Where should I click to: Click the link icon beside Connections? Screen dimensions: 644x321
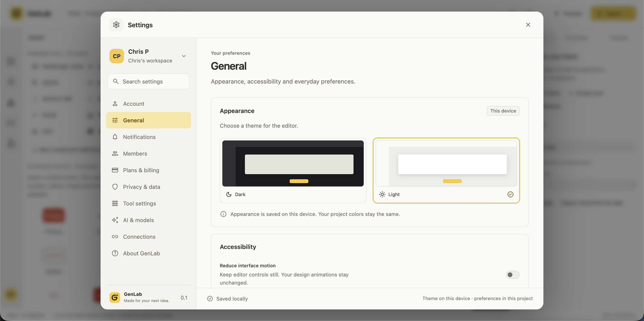tap(115, 237)
